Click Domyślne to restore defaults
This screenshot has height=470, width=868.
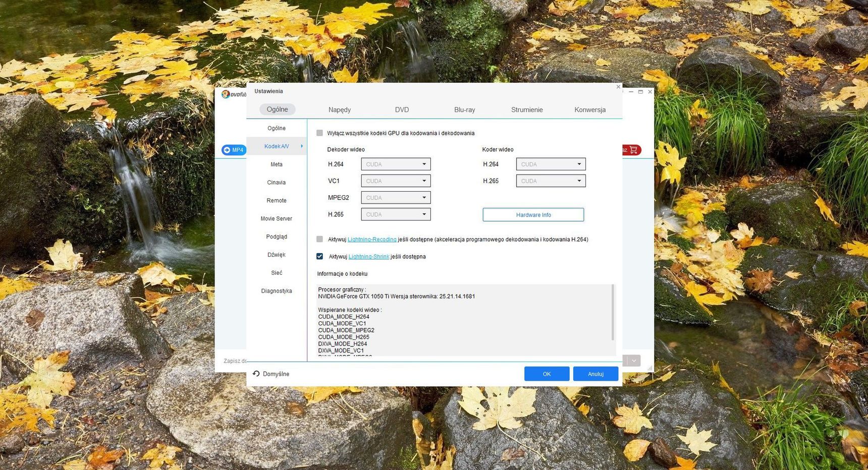click(x=276, y=374)
